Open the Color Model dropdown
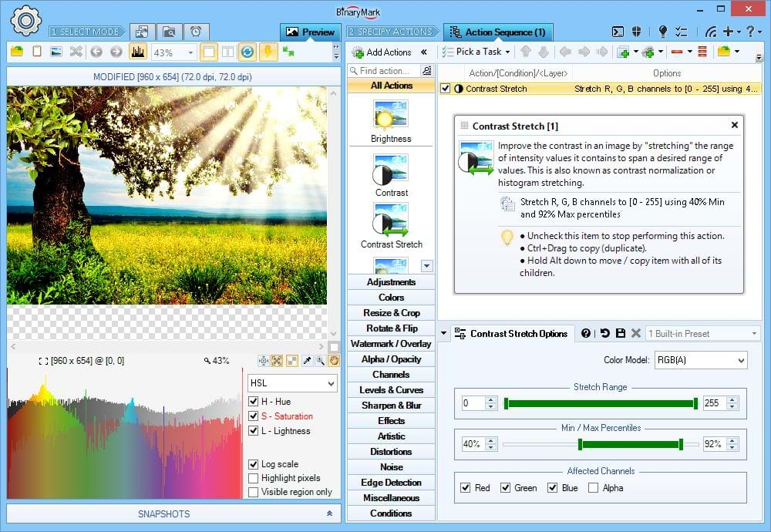Image resolution: width=771 pixels, height=532 pixels. (x=700, y=360)
